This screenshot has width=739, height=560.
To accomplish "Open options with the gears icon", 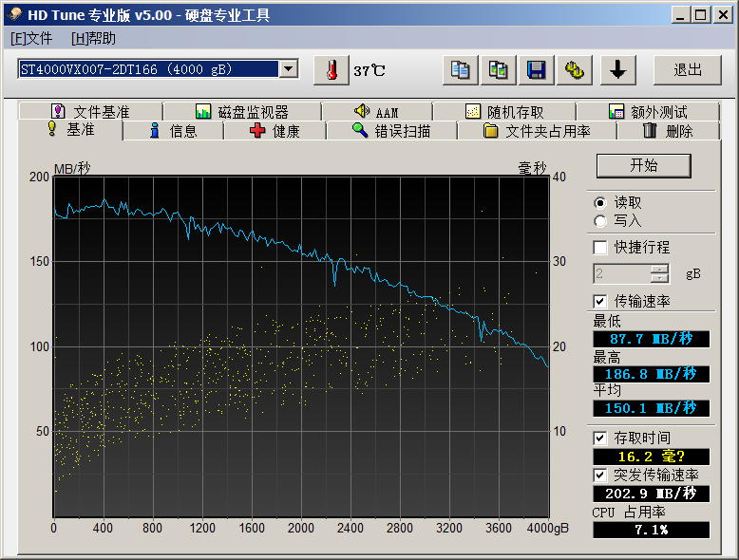I will click(x=575, y=70).
